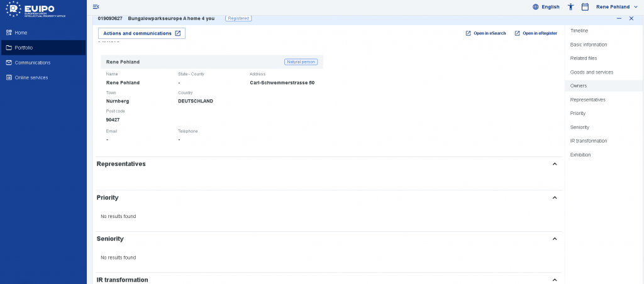Open Rene Pohland user menu

(x=616, y=7)
